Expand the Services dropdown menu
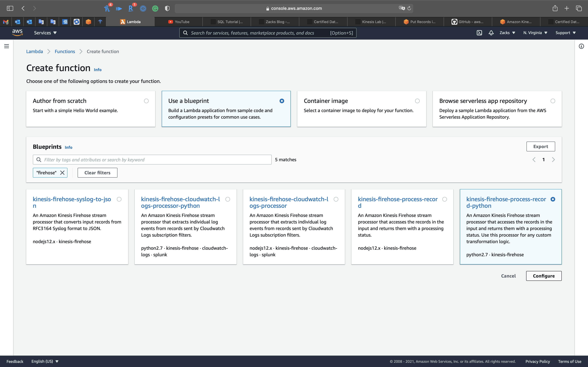The image size is (588, 367). [x=45, y=33]
